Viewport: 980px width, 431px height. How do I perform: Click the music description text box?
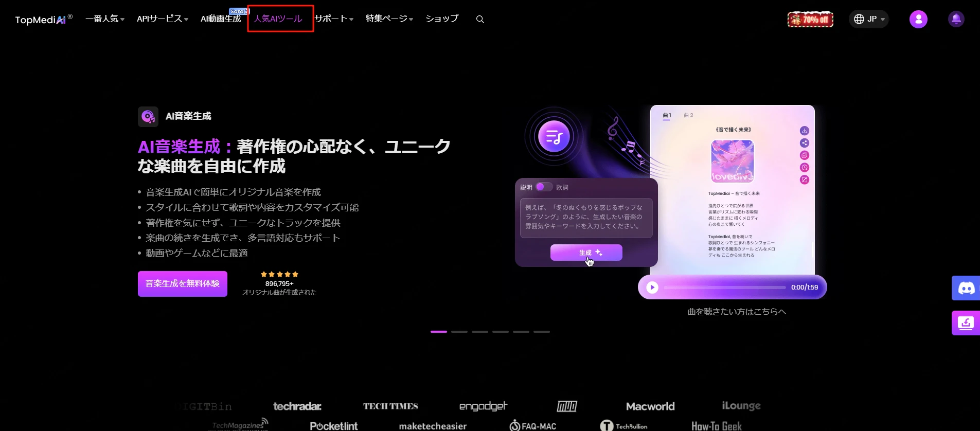pos(586,218)
